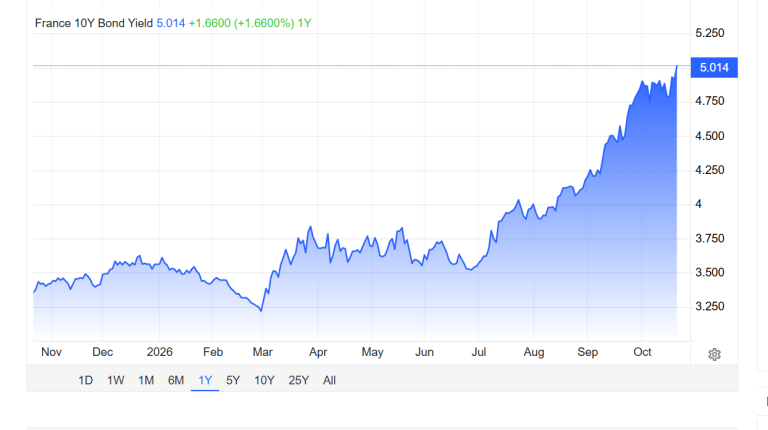This screenshot has height=430, width=768.
Task: Click the 4.500 y-axis label
Action: pyautogui.click(x=710, y=136)
